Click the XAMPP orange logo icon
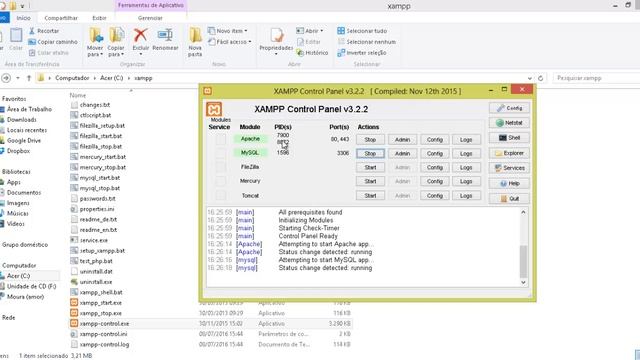Screen dimensions: 640x360 click(214, 109)
